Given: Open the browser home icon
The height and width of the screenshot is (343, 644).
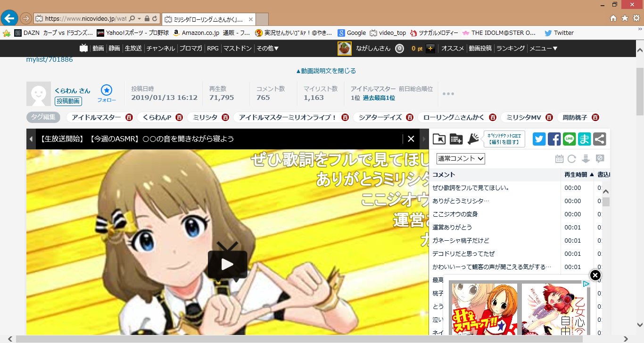Looking at the screenshot, I should (x=613, y=18).
